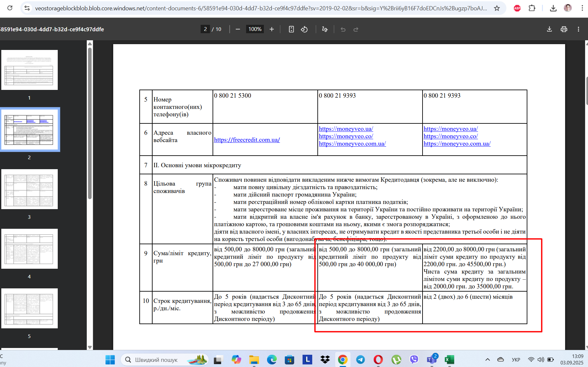Open the ABP ad blocker extension

517,8
